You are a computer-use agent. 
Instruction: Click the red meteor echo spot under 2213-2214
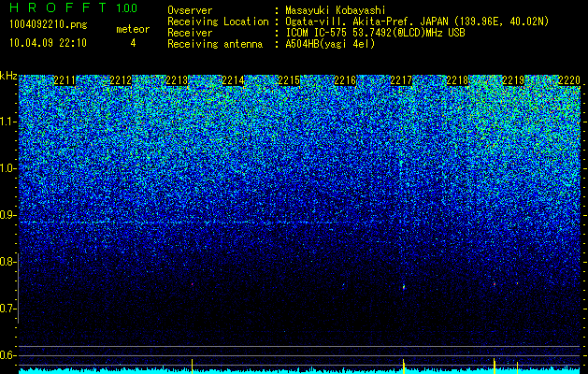[x=193, y=284]
